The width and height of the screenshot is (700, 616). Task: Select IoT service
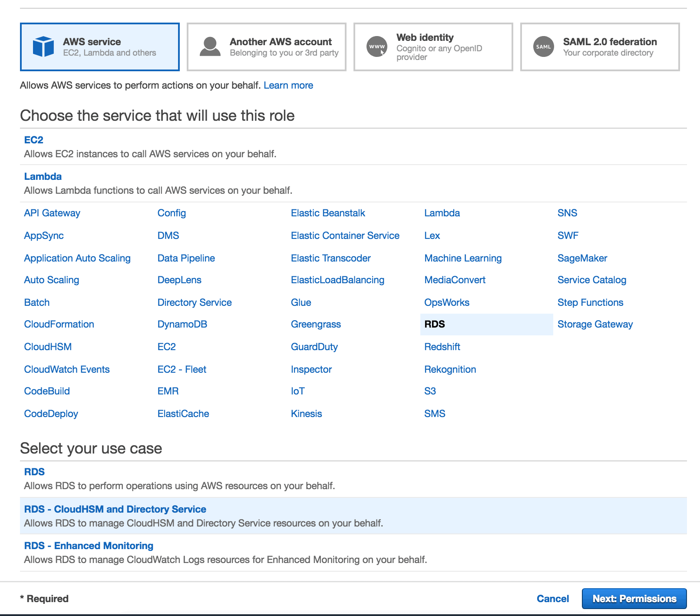298,391
